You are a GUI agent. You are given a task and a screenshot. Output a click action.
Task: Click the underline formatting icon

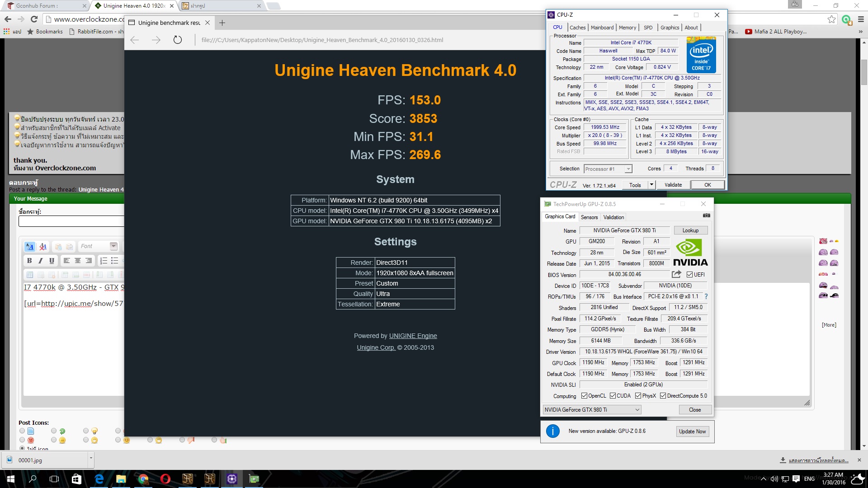click(x=52, y=261)
